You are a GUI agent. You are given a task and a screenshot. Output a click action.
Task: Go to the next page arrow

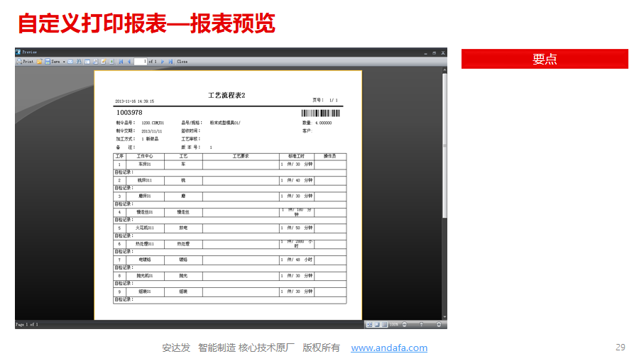[163, 62]
